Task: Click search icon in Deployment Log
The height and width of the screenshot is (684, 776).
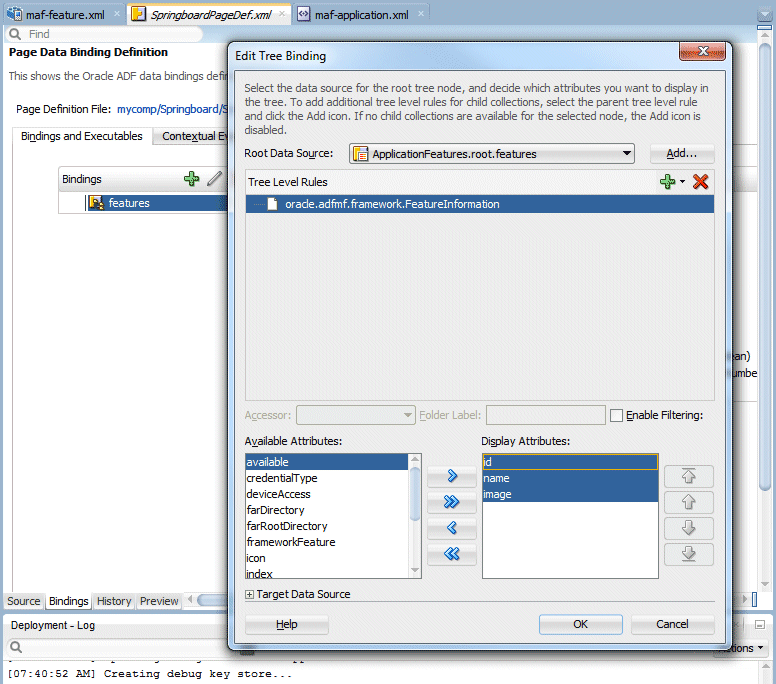Action: coord(16,647)
